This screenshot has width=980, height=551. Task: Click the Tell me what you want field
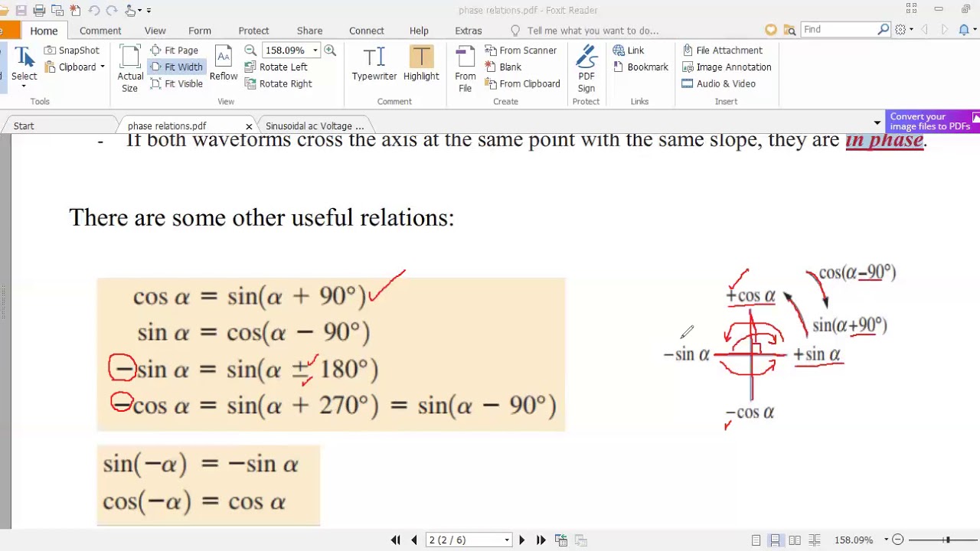pos(593,31)
